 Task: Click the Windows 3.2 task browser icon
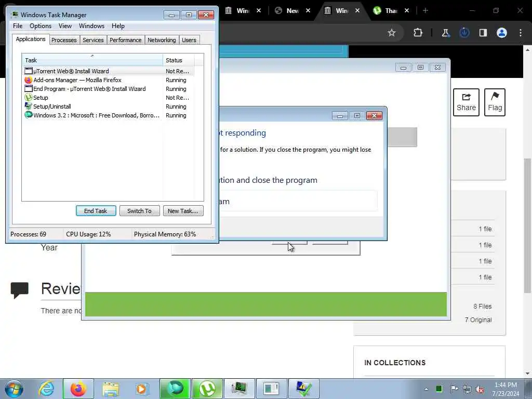coord(28,115)
